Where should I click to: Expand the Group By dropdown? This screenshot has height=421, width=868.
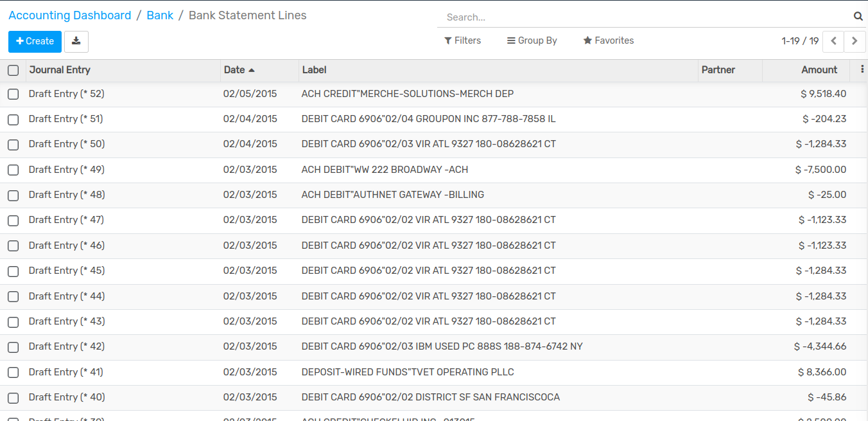click(532, 40)
